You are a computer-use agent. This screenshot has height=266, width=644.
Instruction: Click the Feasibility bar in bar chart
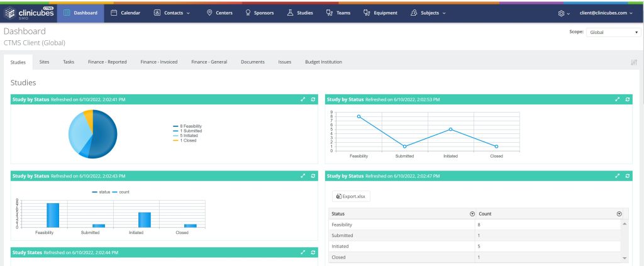(x=53, y=215)
